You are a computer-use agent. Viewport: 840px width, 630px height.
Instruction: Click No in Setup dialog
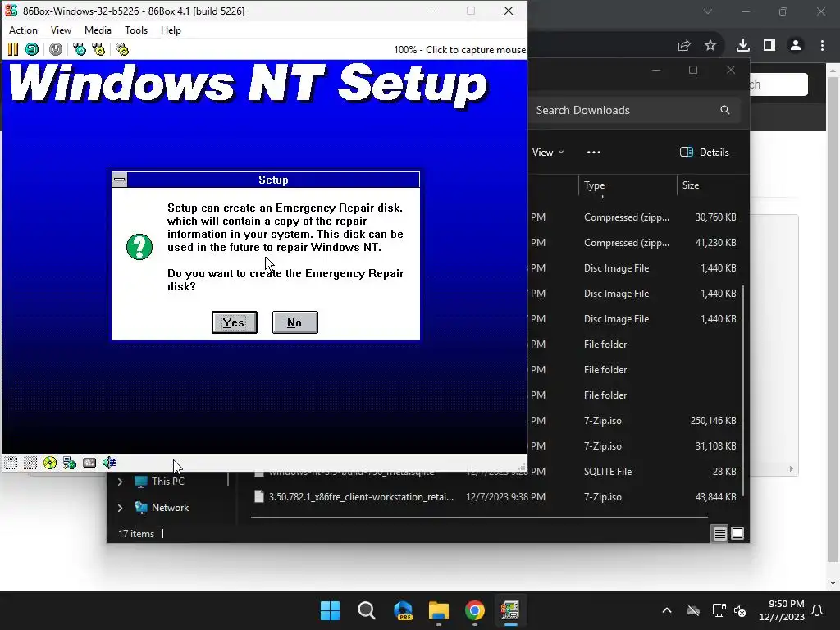tap(294, 322)
